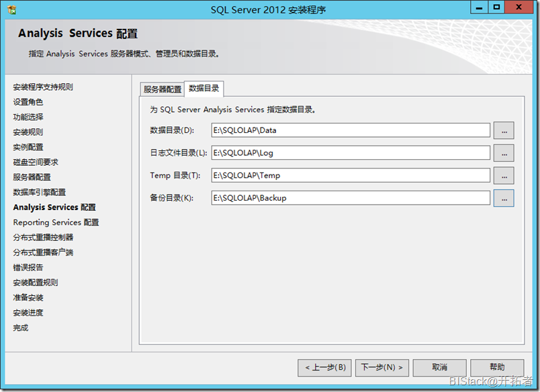
Task: Select the Reporting Services 配置 step
Action: (x=56, y=222)
